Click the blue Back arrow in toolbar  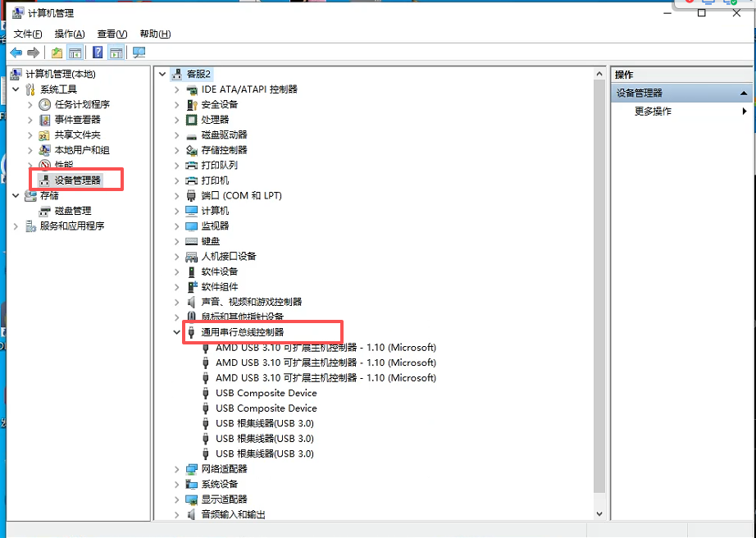tap(16, 52)
